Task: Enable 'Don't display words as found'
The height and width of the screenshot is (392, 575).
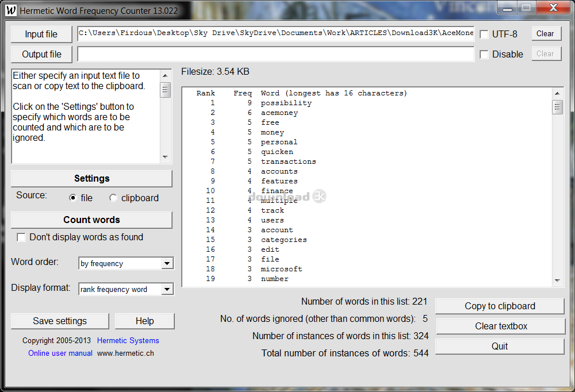Action: (21, 237)
